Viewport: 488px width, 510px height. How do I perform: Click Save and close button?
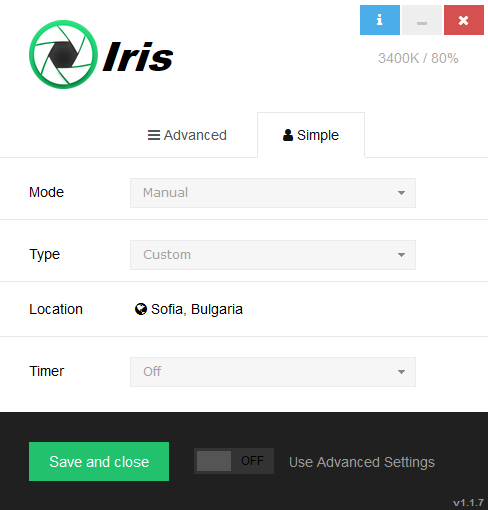coord(99,462)
